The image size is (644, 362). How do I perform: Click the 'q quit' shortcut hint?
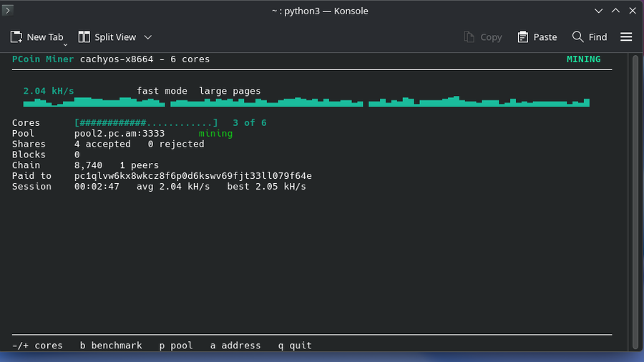(x=295, y=346)
